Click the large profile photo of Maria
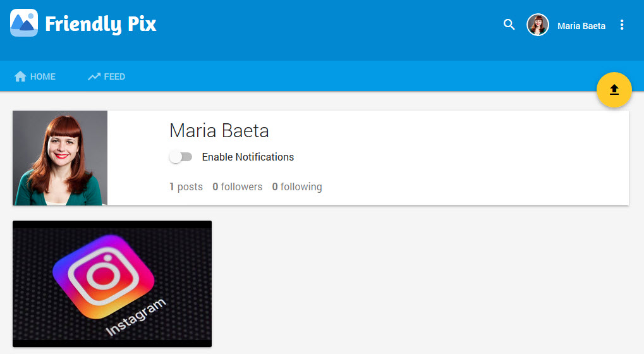Screen dimensions: 644x354 (x=60, y=158)
